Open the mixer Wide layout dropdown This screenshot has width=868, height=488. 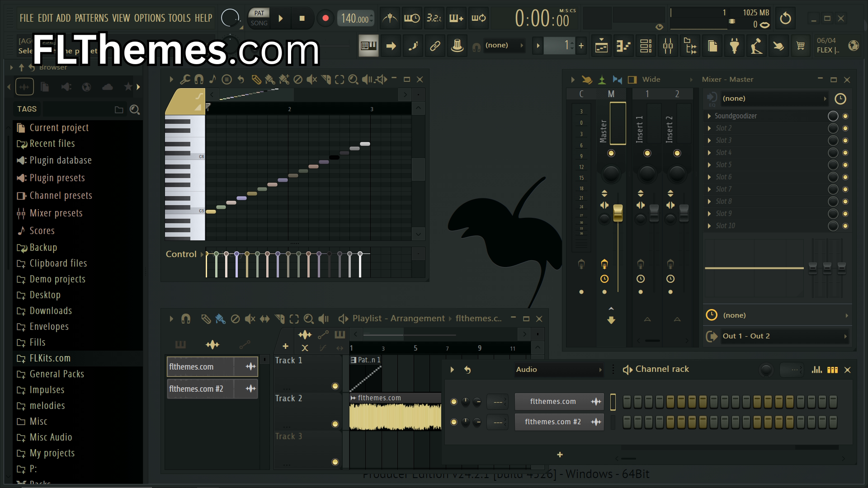(667, 80)
